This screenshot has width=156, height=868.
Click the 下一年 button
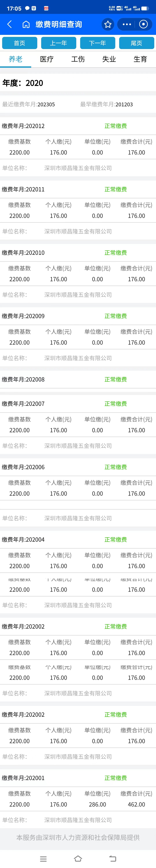click(97, 43)
